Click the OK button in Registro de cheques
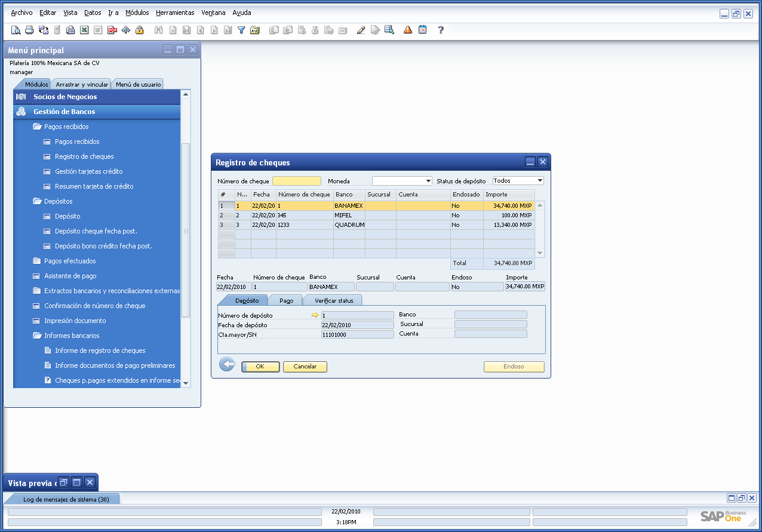Image resolution: width=762 pixels, height=532 pixels. coord(260,367)
